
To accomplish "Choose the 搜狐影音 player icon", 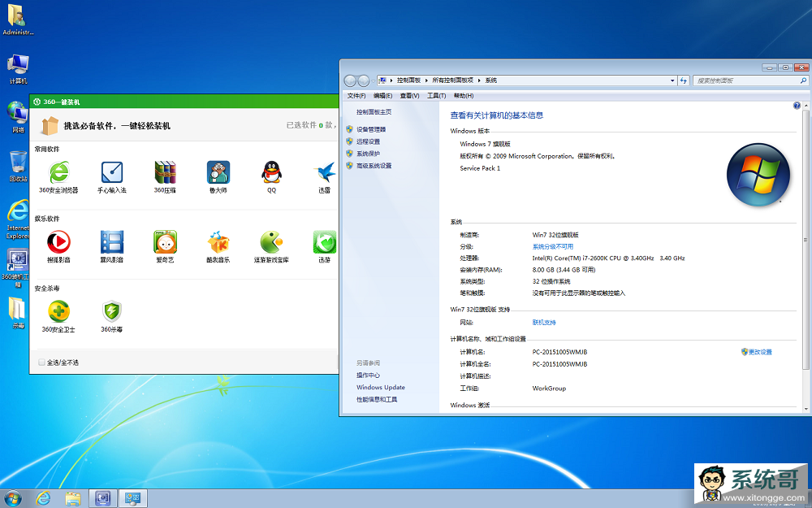I will coord(58,242).
